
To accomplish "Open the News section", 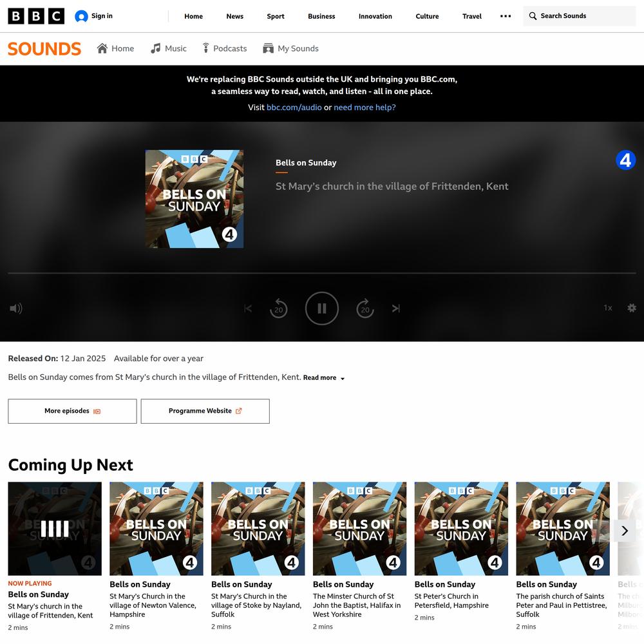I will (234, 17).
